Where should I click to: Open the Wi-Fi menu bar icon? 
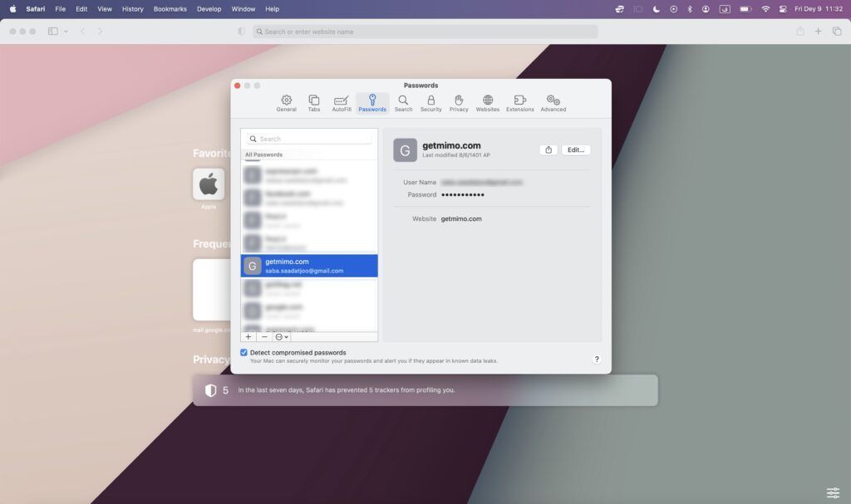(x=765, y=8)
